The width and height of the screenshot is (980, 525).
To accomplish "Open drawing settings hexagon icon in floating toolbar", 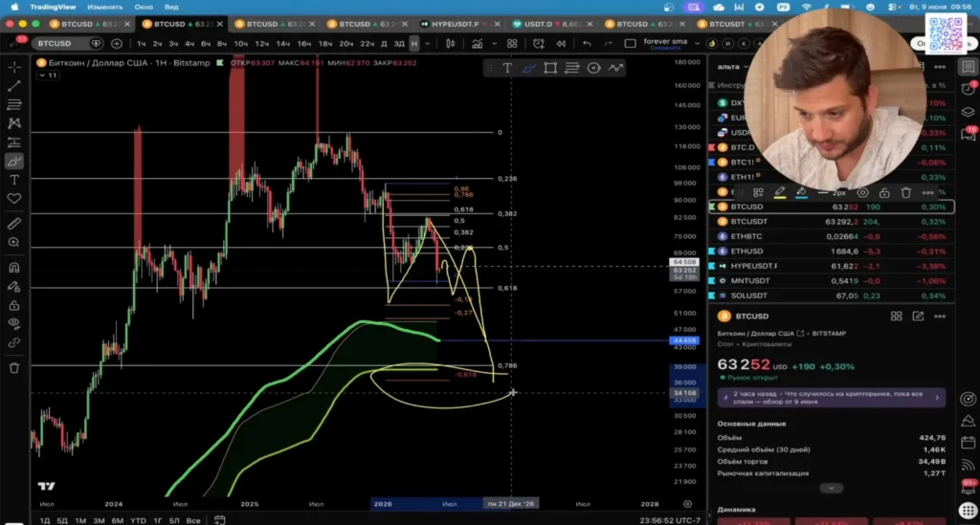I will (x=862, y=192).
